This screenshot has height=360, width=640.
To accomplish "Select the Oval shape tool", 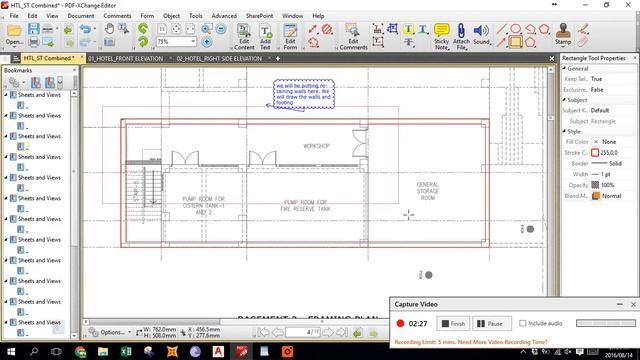I will click(x=516, y=29).
